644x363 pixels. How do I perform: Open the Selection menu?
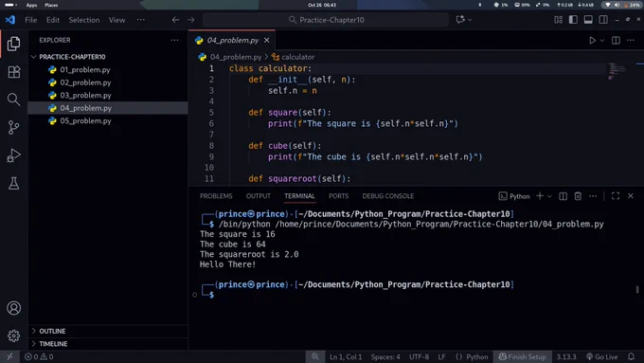pos(83,20)
